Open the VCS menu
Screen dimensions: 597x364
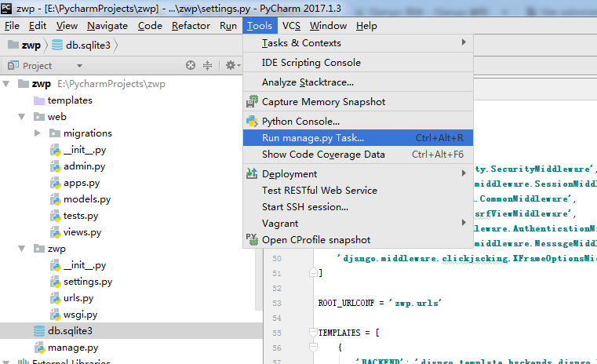291,26
